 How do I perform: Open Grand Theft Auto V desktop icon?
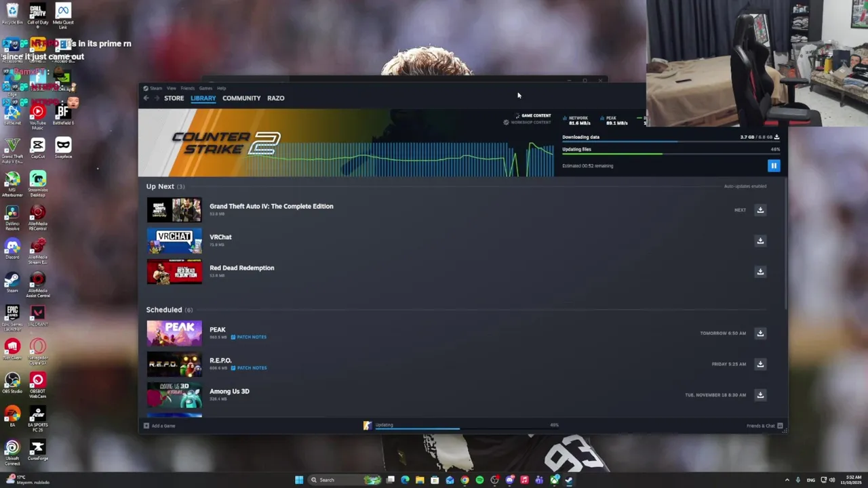(x=12, y=149)
